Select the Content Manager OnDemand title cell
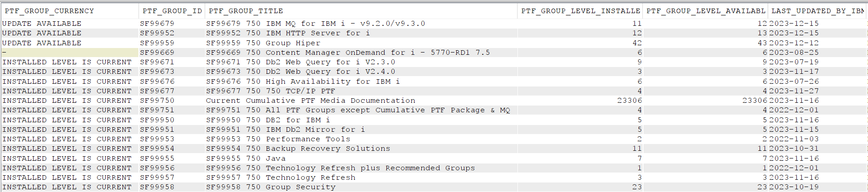868x192 pixels. (361, 53)
